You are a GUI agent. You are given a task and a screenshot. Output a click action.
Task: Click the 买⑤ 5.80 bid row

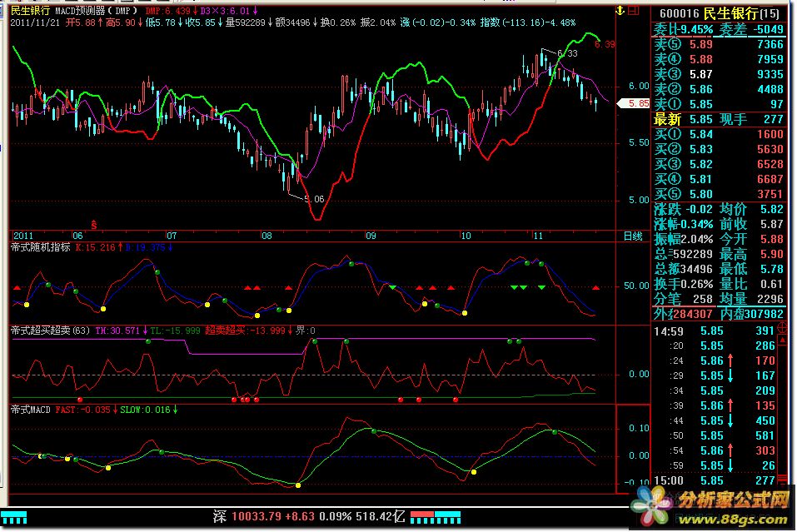(x=719, y=195)
